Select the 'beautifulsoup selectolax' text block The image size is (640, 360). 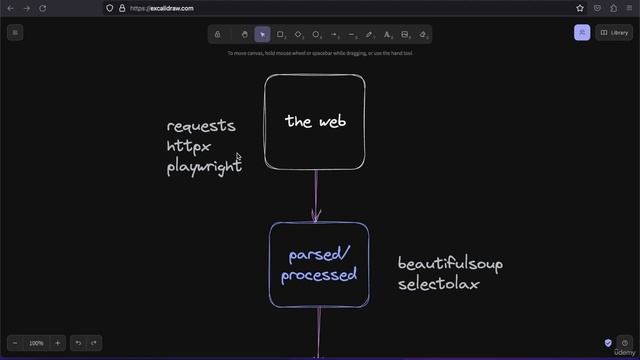click(450, 273)
